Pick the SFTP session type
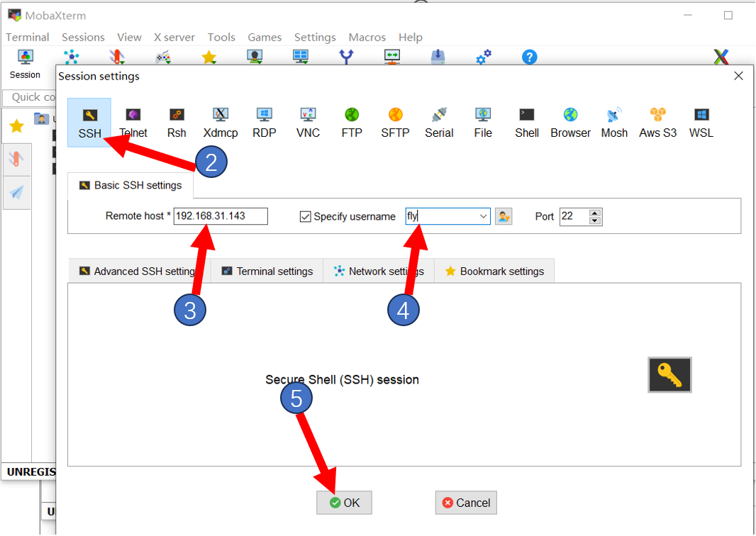 [x=395, y=122]
